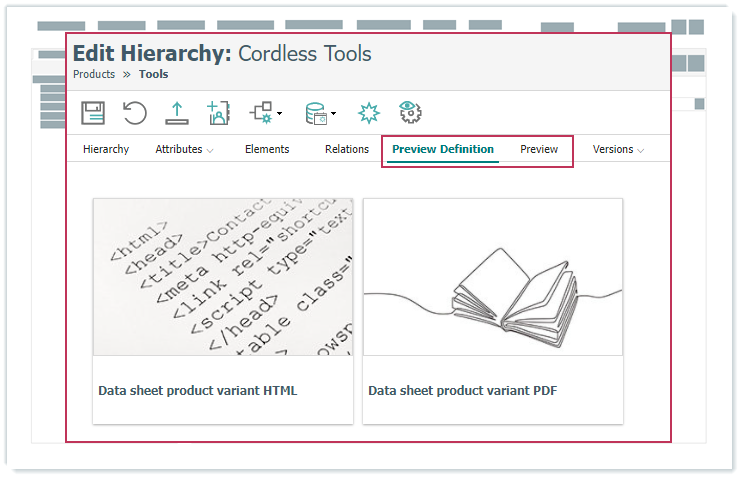The image size is (742, 479).
Task: Click the upload arrow toolbar icon
Action: 176,113
